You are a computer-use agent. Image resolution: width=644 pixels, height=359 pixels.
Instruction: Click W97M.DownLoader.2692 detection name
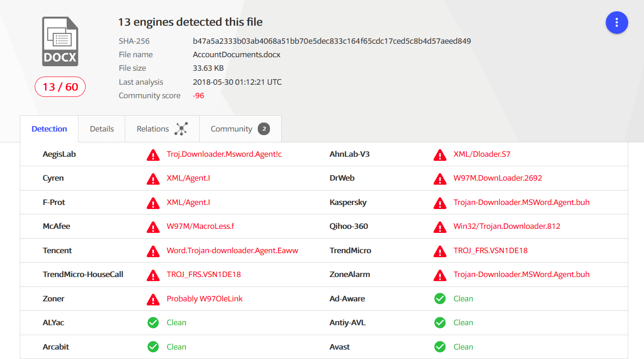(x=498, y=178)
